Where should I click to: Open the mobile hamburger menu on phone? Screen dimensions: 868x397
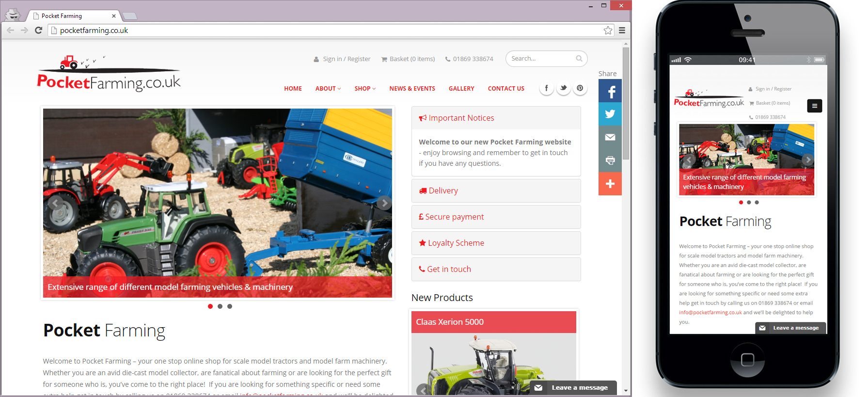(815, 106)
